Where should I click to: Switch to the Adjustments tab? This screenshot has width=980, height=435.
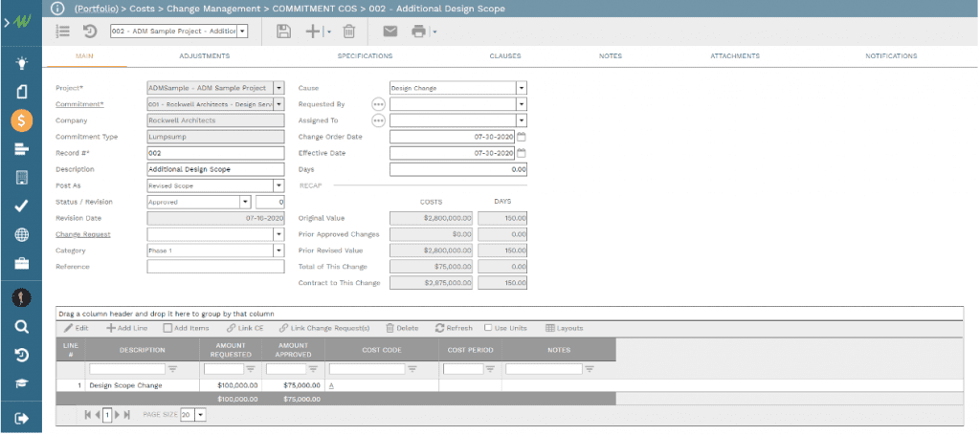205,56
